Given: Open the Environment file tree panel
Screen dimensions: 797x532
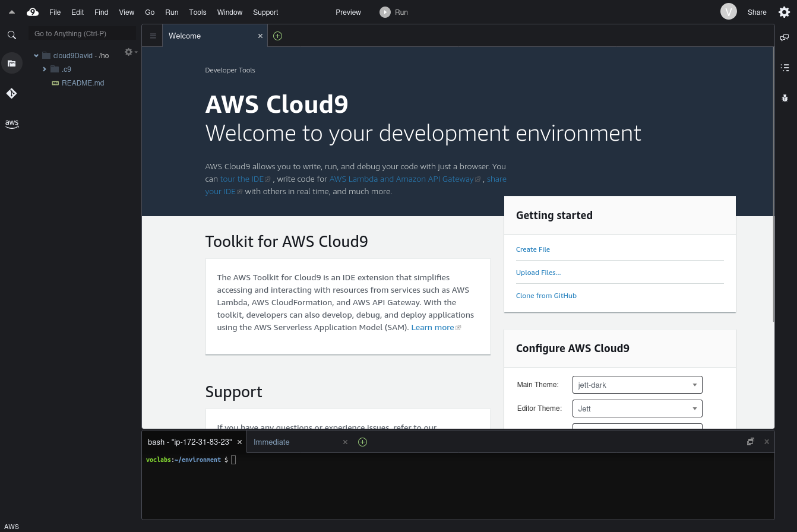Looking at the screenshot, I should [12, 63].
